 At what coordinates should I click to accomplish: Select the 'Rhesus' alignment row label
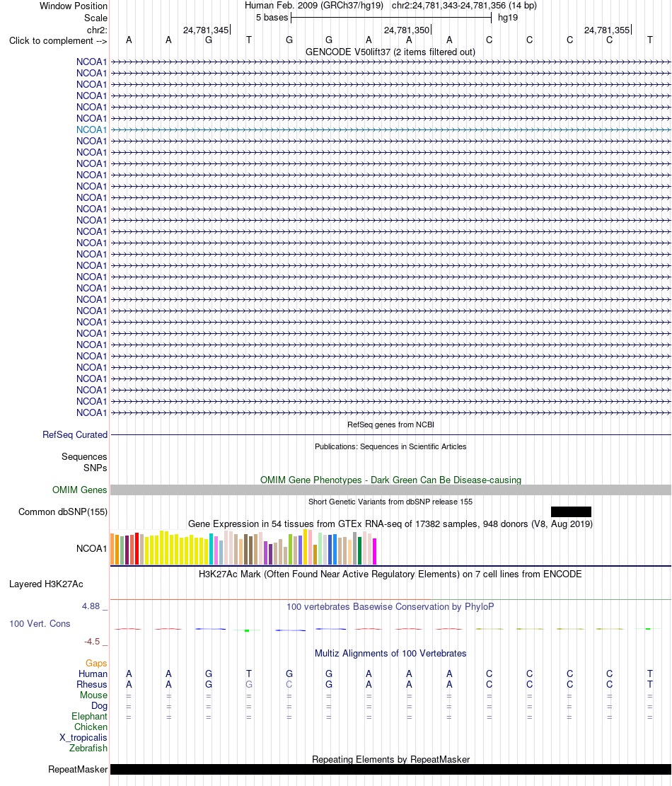point(92,684)
